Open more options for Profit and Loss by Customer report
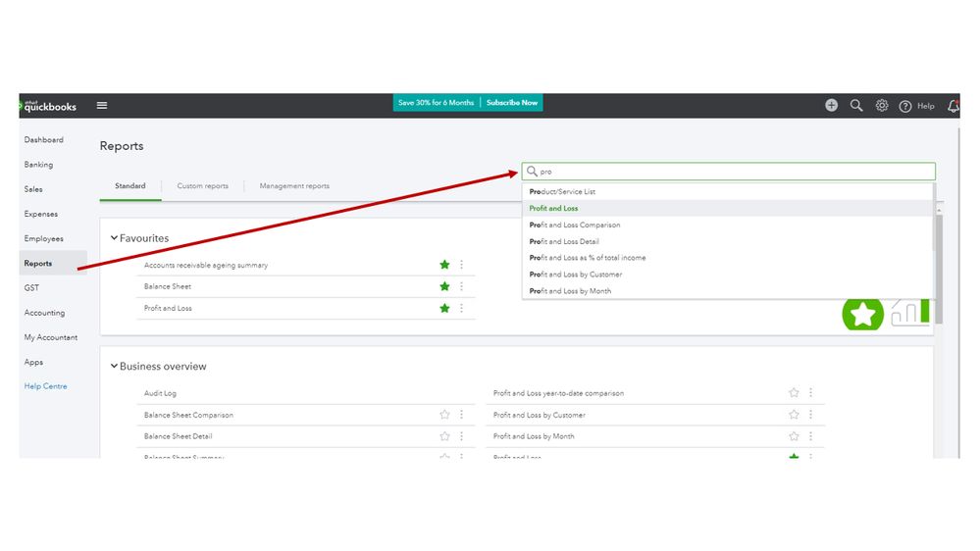Viewport: 980px width, 551px height. pyautogui.click(x=810, y=414)
